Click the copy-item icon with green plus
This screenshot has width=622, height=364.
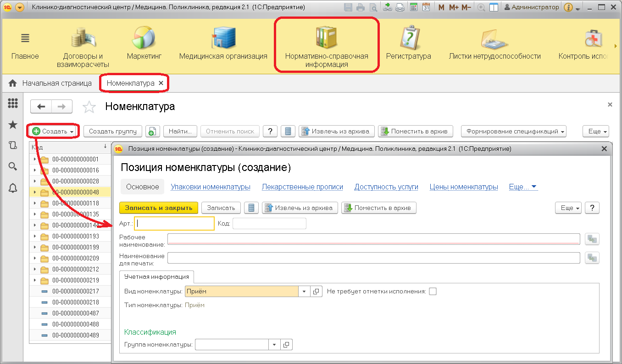153,131
